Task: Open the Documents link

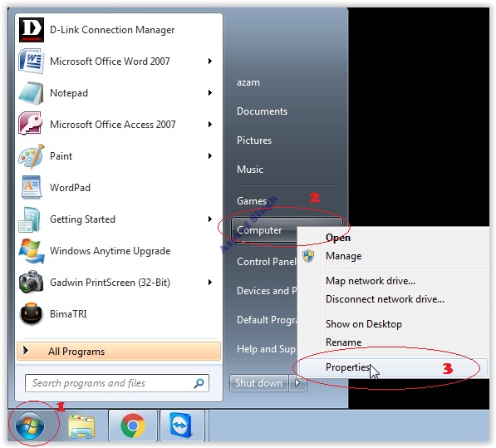Action: 262,111
